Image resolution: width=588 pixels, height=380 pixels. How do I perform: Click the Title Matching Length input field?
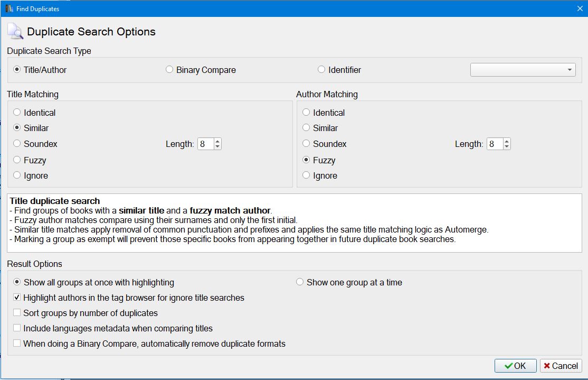point(205,144)
